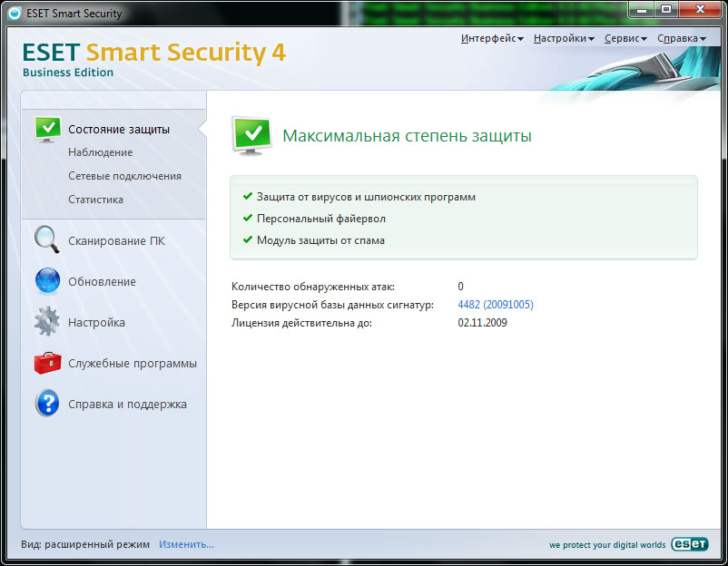
Task: Open the Сервис dropdown menu
Action: 625,39
